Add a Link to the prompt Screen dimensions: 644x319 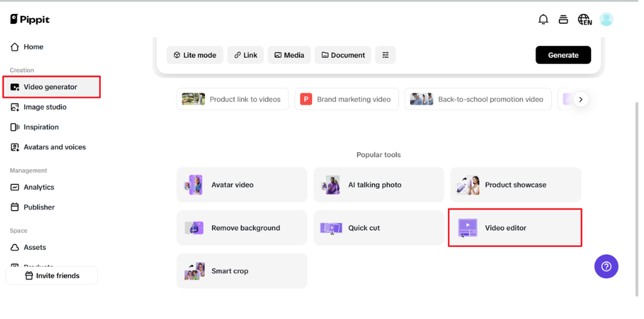coord(245,55)
